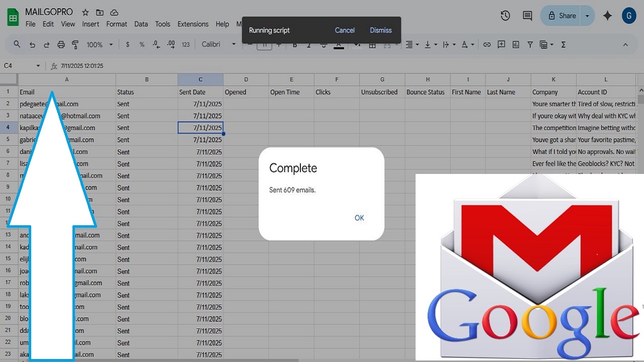Open the Calibri font dropdown
Viewport: 644px width, 362px height.
pyautogui.click(x=218, y=45)
